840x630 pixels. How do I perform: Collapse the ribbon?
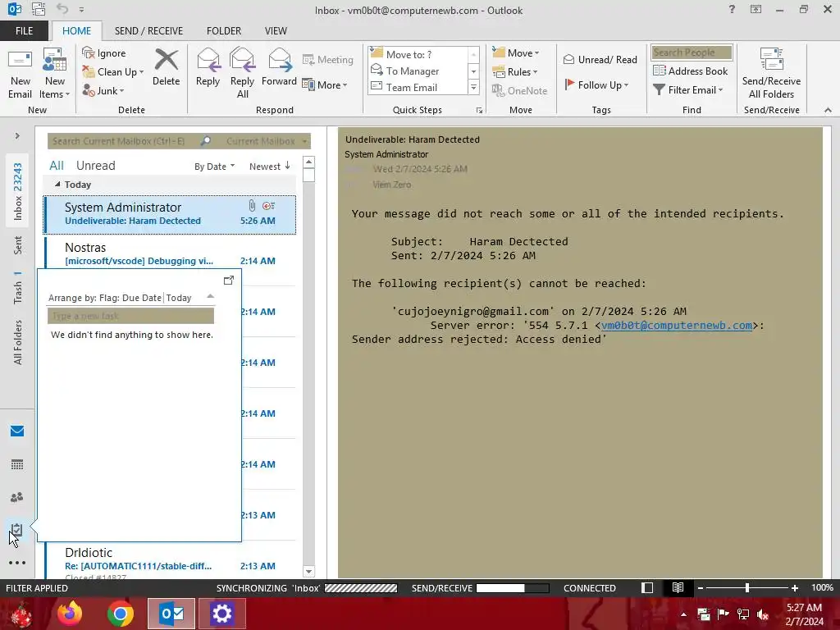[828, 110]
